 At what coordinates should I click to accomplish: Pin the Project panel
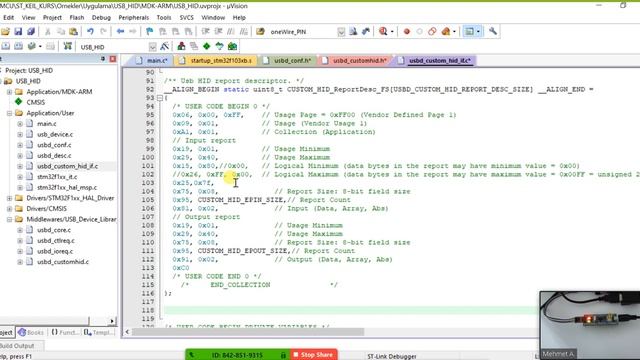pos(102,59)
